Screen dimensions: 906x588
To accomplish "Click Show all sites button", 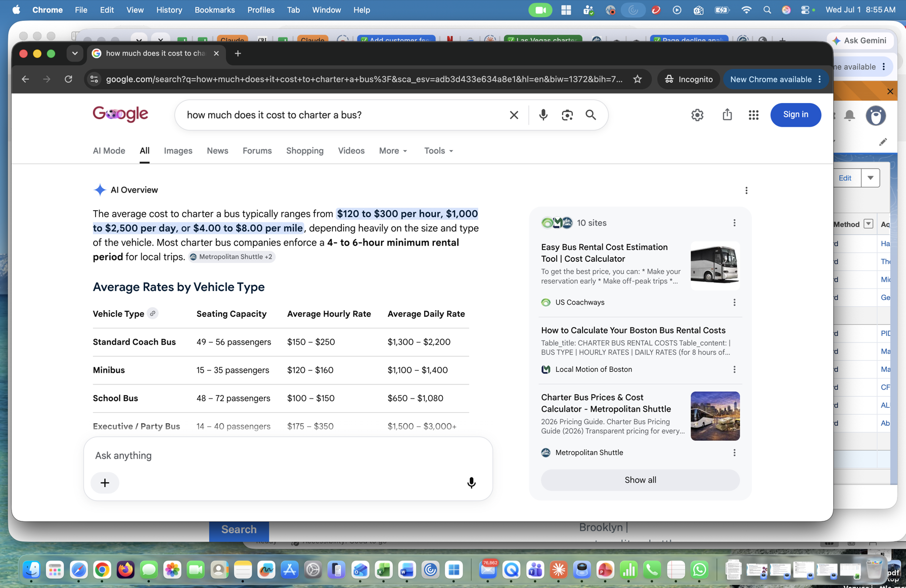I will 640,480.
